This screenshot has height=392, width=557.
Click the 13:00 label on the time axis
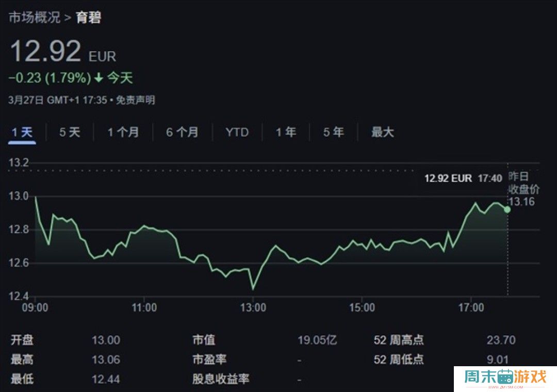point(253,308)
